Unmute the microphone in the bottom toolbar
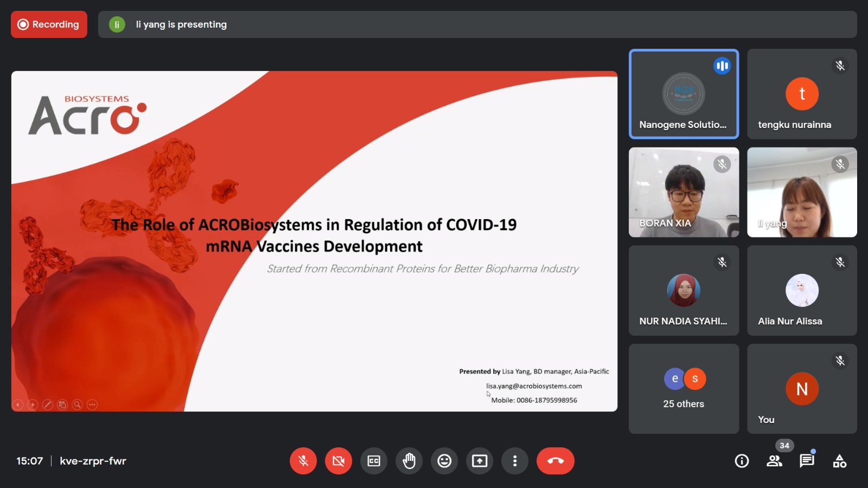 303,461
